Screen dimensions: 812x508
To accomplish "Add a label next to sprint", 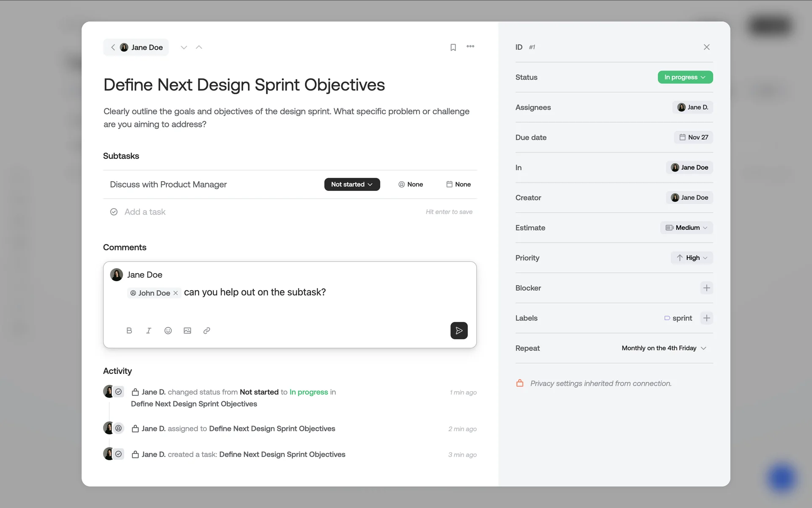I will pyautogui.click(x=706, y=318).
